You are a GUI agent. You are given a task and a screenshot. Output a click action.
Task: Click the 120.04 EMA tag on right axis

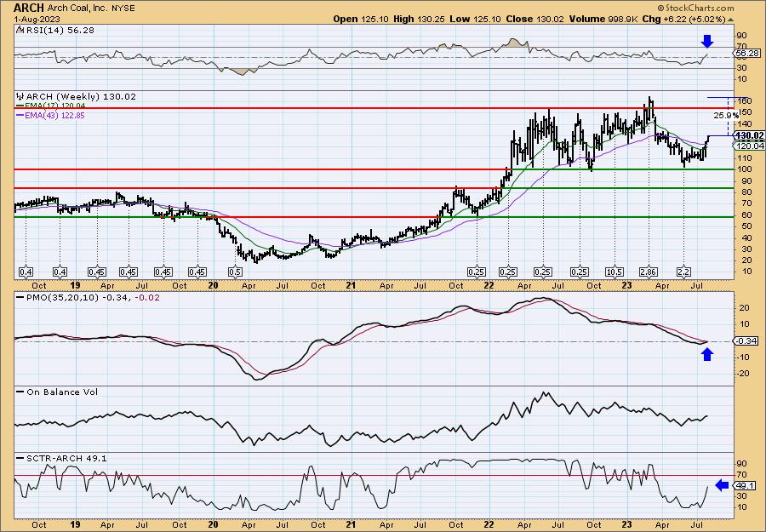point(750,146)
